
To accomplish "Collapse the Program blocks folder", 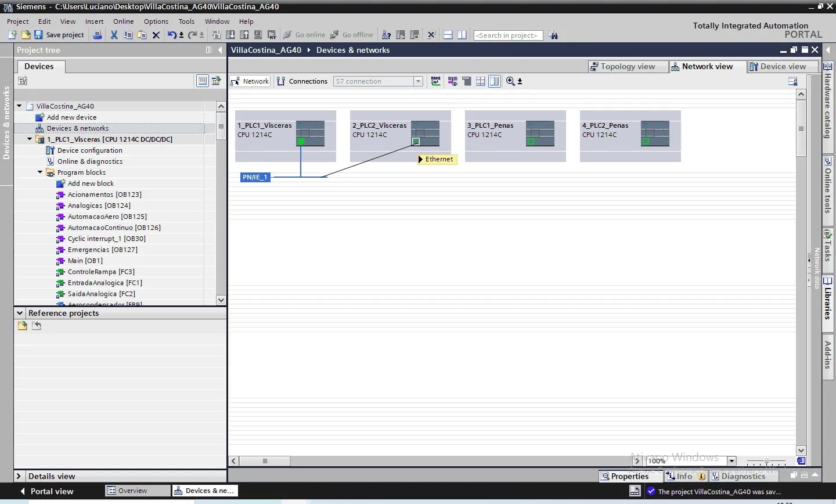I will (x=40, y=172).
